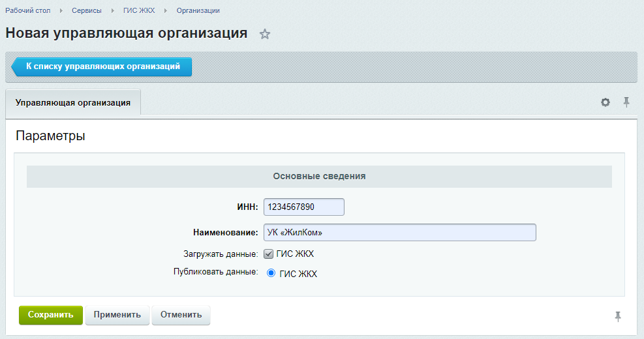Click the Применить button
Screen dimensions: 644x339
[117, 315]
